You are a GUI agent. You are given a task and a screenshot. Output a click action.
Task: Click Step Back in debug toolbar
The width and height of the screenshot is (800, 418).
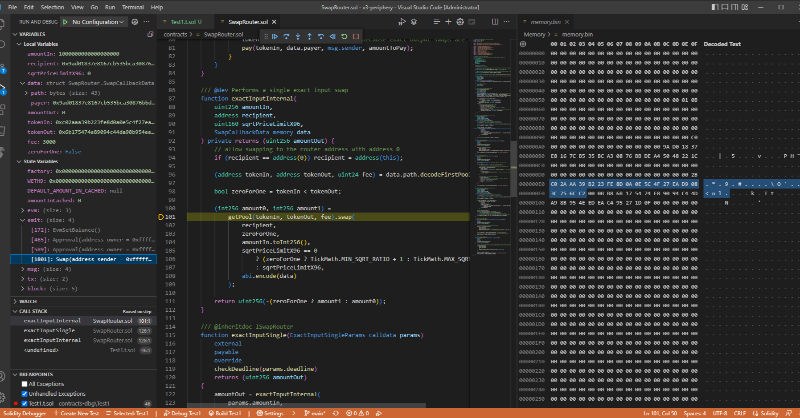pos(321,36)
